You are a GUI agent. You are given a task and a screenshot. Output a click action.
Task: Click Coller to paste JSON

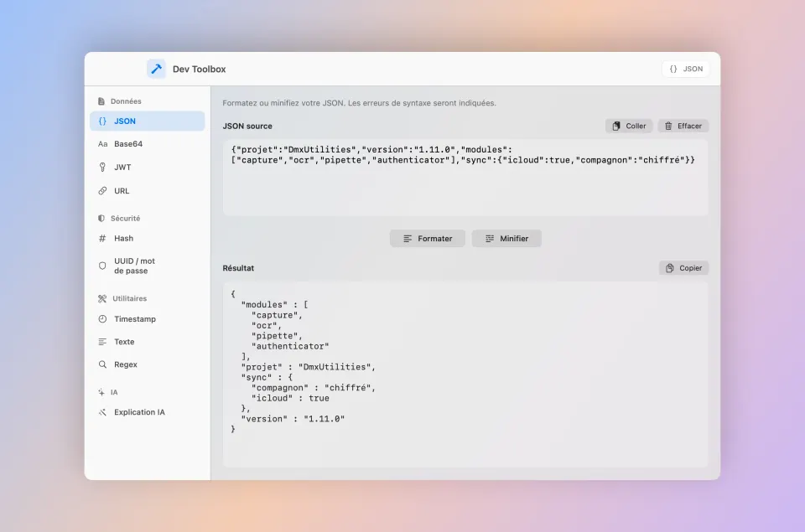pyautogui.click(x=629, y=127)
